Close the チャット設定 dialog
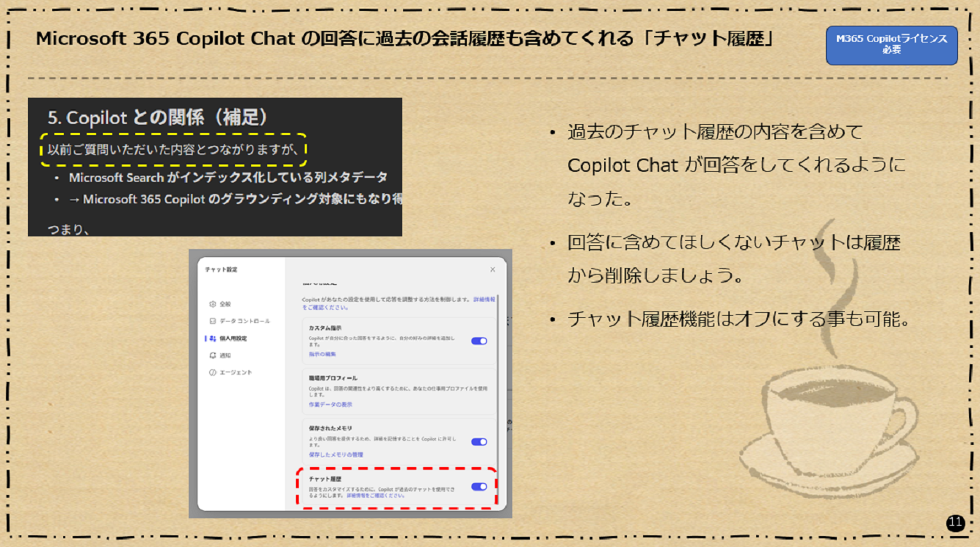This screenshot has width=980, height=547. (493, 270)
